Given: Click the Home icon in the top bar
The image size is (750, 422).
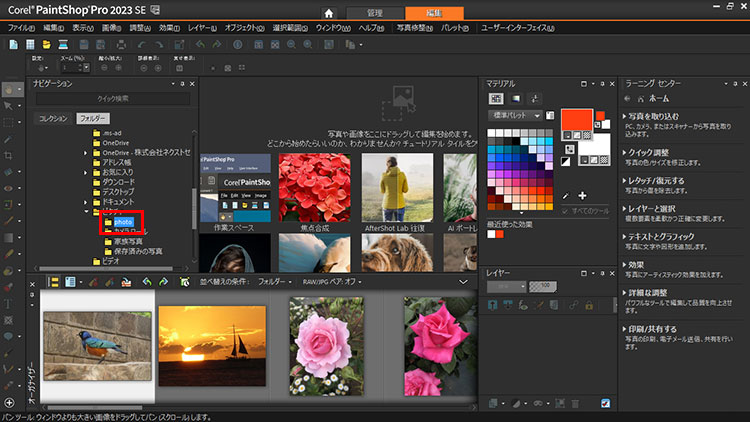Looking at the screenshot, I should (328, 12).
